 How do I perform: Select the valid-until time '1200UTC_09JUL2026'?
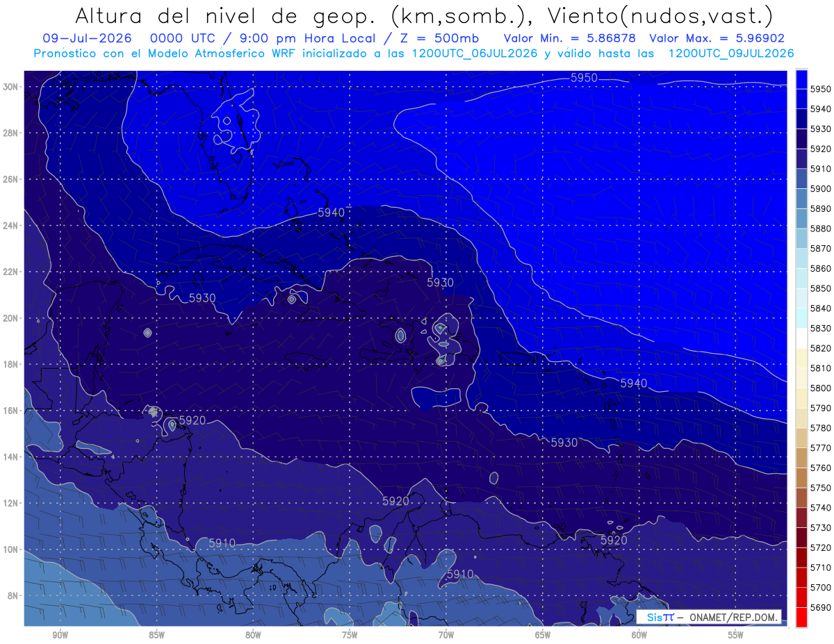coord(731,53)
